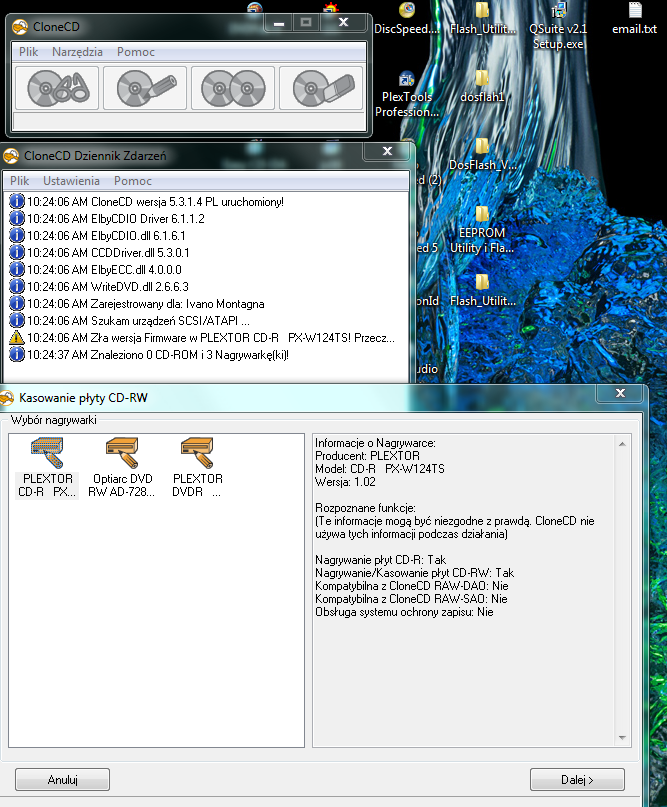Open the Pomoc menu in CloneCD window
This screenshot has width=667, height=807.
click(x=136, y=52)
